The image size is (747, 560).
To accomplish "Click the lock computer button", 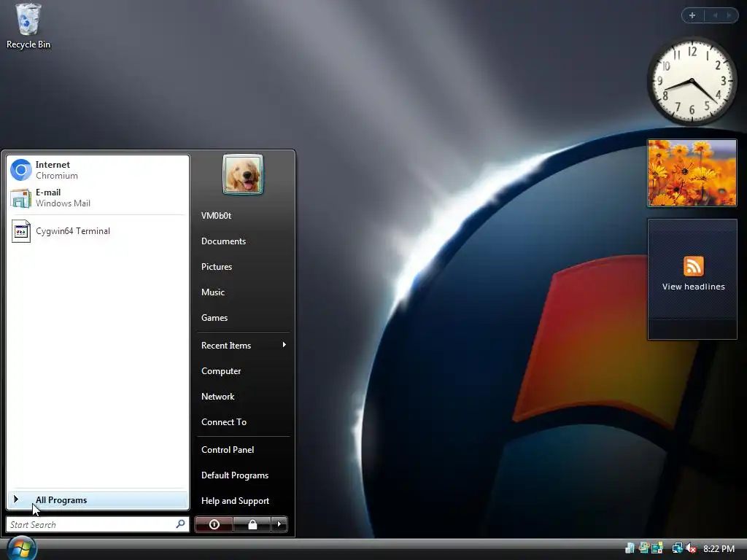I will pos(252,524).
